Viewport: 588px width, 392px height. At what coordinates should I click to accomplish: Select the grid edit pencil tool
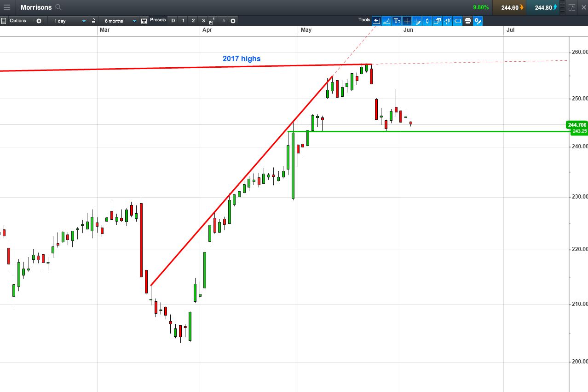pos(417,21)
